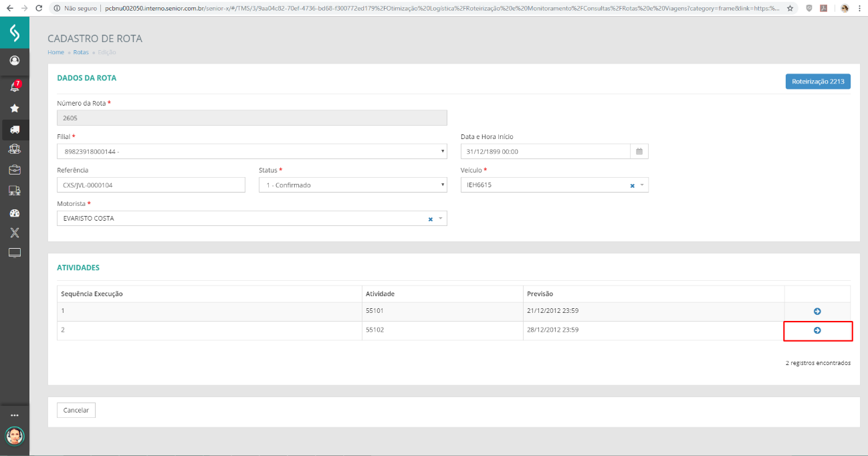Open the monitor screen icon in sidebar
The image size is (868, 456).
click(x=14, y=253)
